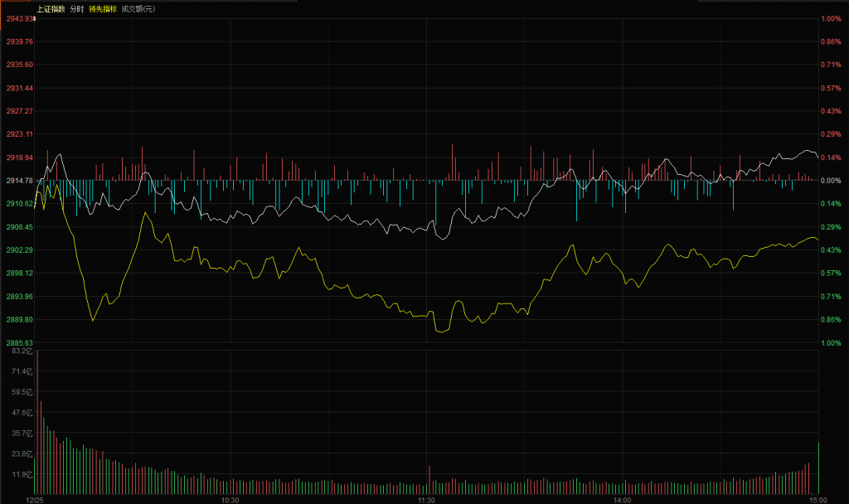Switch to the 分时 chart view
The image size is (849, 504).
pyautogui.click(x=76, y=8)
